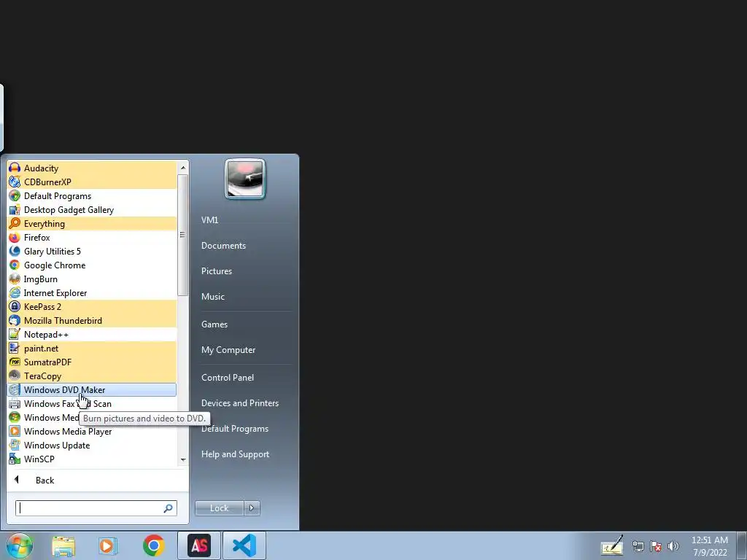Open Media Player from the taskbar
The image size is (747, 560).
pyautogui.click(x=108, y=545)
